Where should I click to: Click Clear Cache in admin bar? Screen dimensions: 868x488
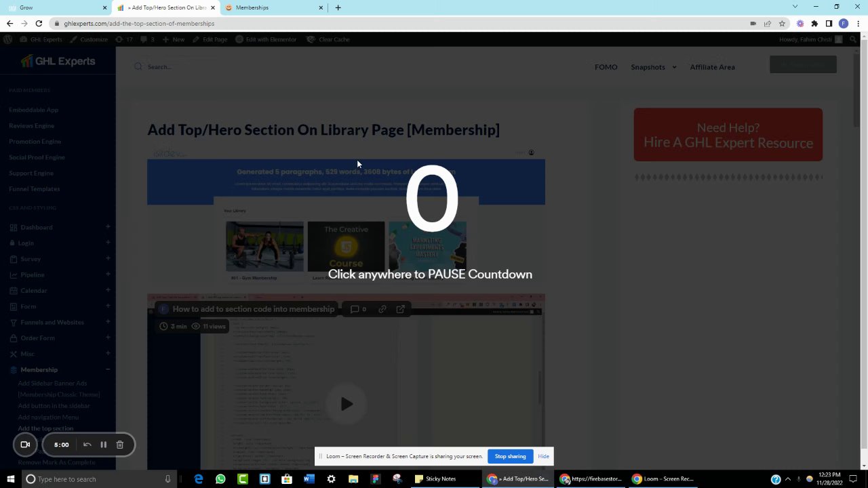[x=328, y=39]
